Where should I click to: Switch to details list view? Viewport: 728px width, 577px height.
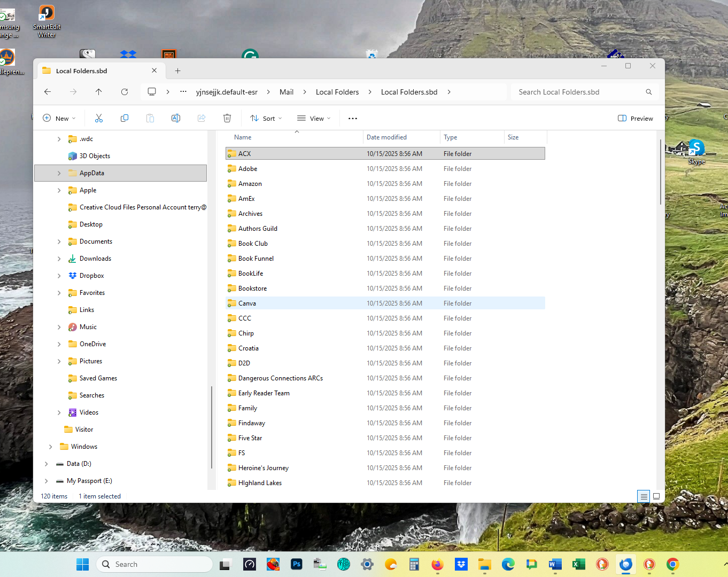[644, 496]
